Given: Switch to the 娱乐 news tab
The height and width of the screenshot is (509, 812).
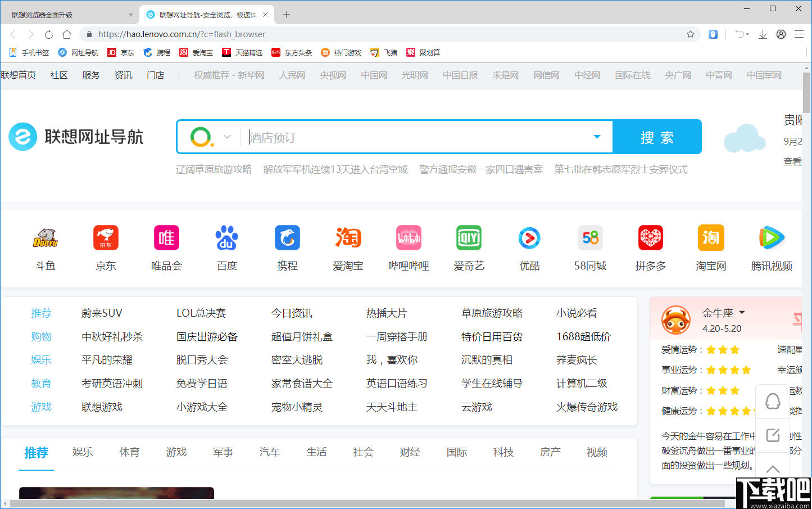Looking at the screenshot, I should [x=83, y=452].
